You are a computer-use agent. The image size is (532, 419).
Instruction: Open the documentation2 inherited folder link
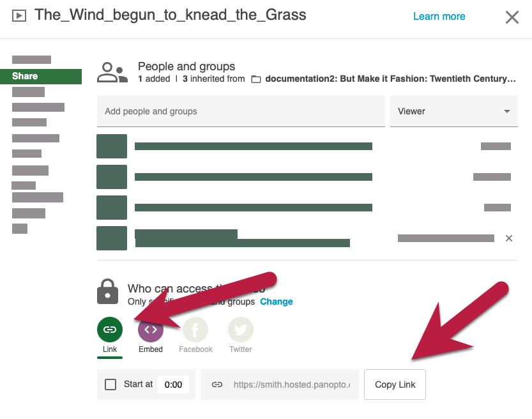(x=390, y=79)
